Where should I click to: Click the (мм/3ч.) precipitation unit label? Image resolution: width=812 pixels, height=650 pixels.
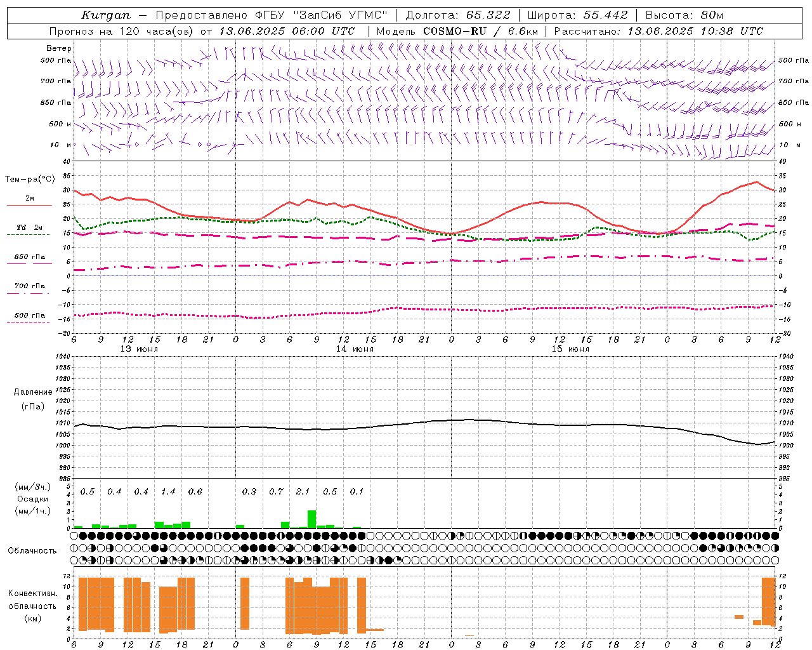tap(33, 487)
